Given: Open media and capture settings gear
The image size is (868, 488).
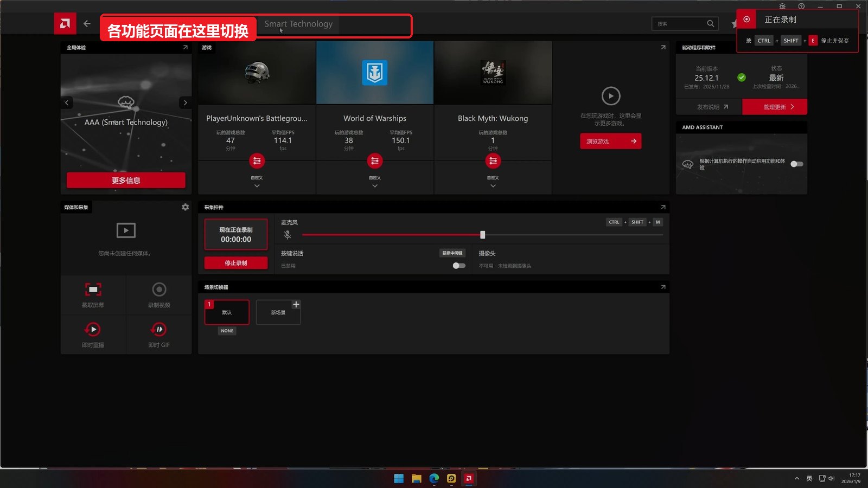Looking at the screenshot, I should coord(186,207).
